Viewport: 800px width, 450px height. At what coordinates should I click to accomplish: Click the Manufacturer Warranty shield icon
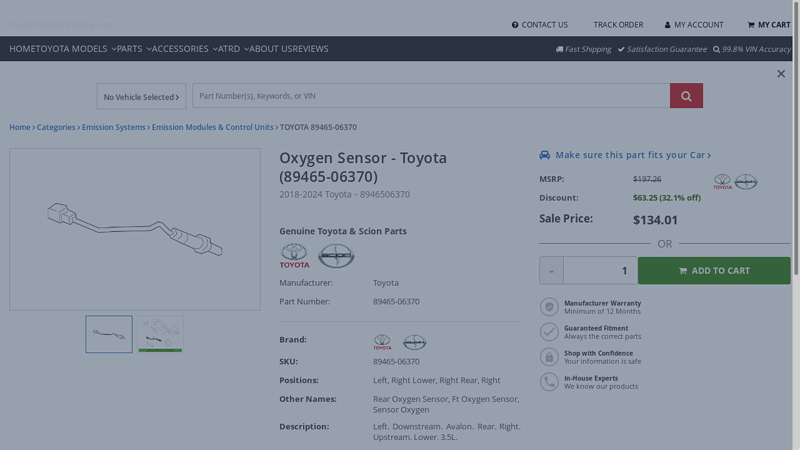[x=549, y=307]
